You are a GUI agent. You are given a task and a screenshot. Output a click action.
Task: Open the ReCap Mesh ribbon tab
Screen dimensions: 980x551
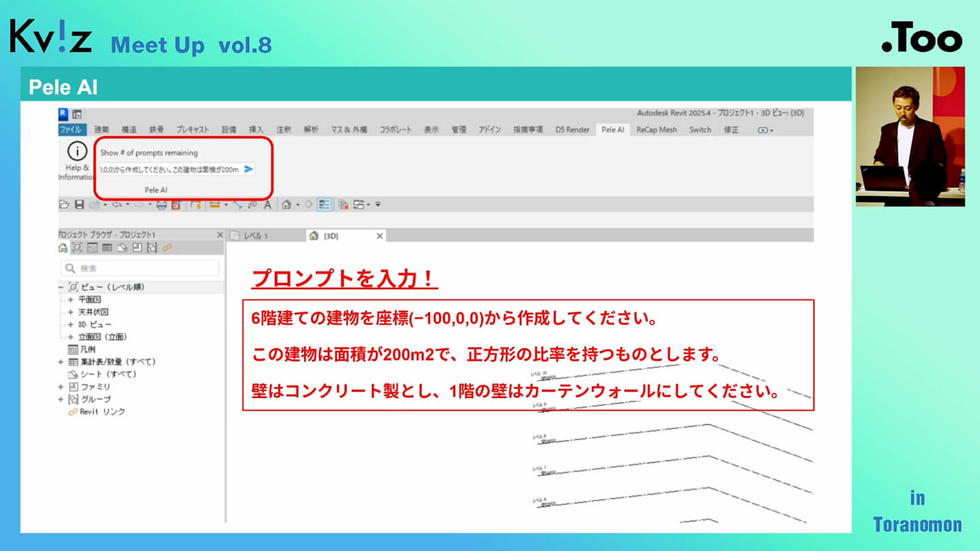tap(656, 130)
